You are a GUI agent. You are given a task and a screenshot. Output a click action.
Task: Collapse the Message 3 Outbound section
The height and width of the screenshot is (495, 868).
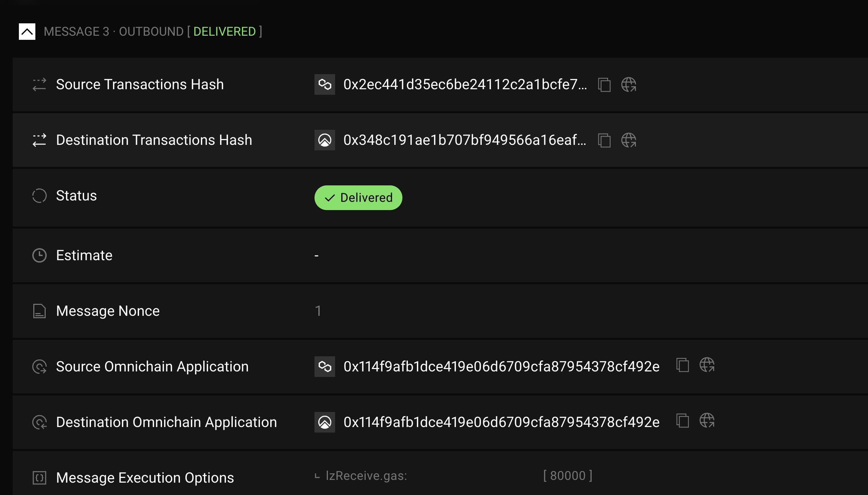coord(27,32)
